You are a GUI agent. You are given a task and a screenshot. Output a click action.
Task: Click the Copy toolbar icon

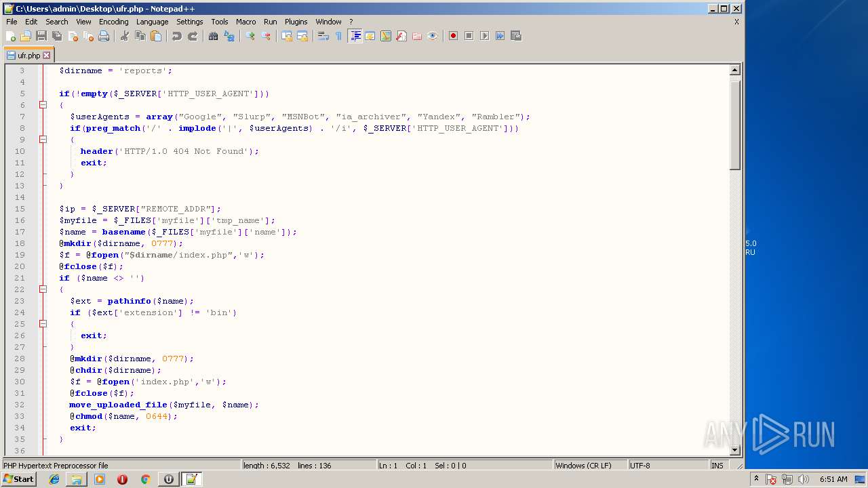click(140, 36)
